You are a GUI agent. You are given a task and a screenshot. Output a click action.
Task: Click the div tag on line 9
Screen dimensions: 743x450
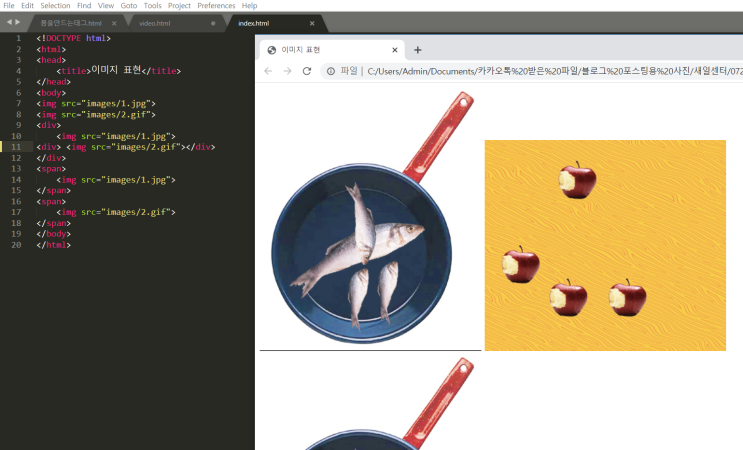49,126
